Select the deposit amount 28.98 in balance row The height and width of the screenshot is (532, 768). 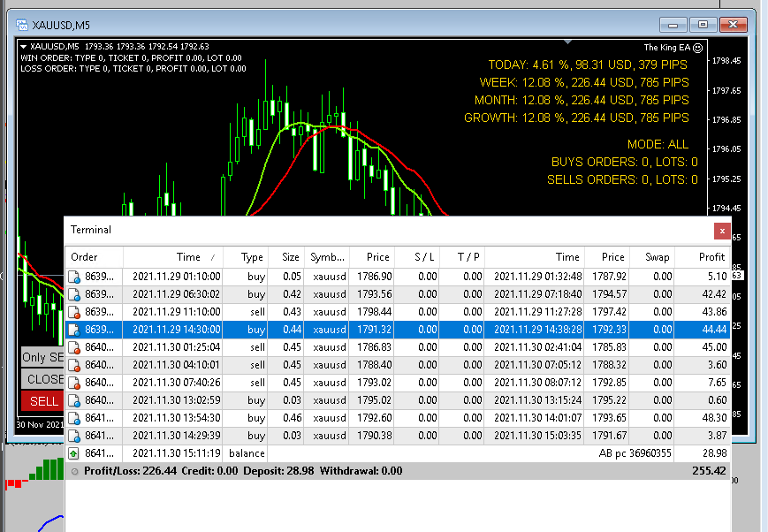pyautogui.click(x=714, y=453)
